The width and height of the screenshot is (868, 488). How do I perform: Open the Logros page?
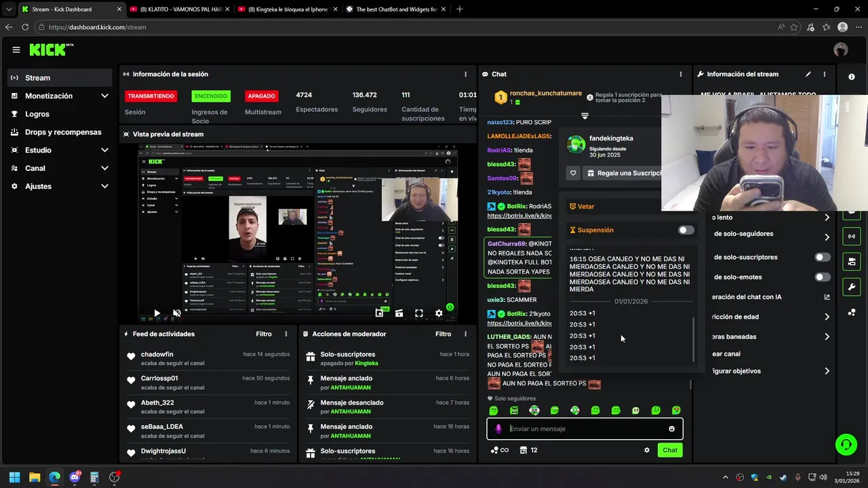60,114
